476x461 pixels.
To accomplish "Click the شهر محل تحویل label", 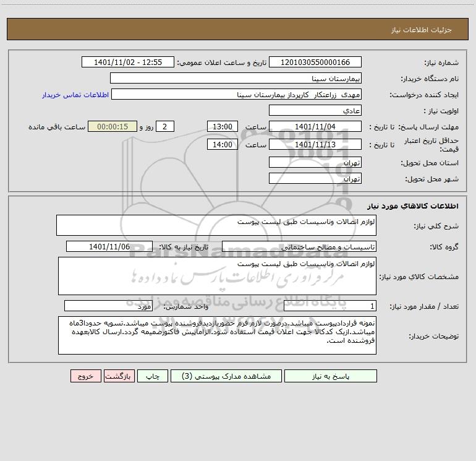I will pos(432,179).
